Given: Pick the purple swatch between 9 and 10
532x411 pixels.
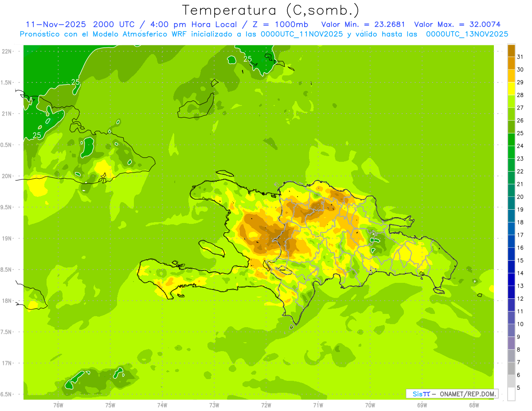Looking at the screenshot, I should tap(511, 331).
